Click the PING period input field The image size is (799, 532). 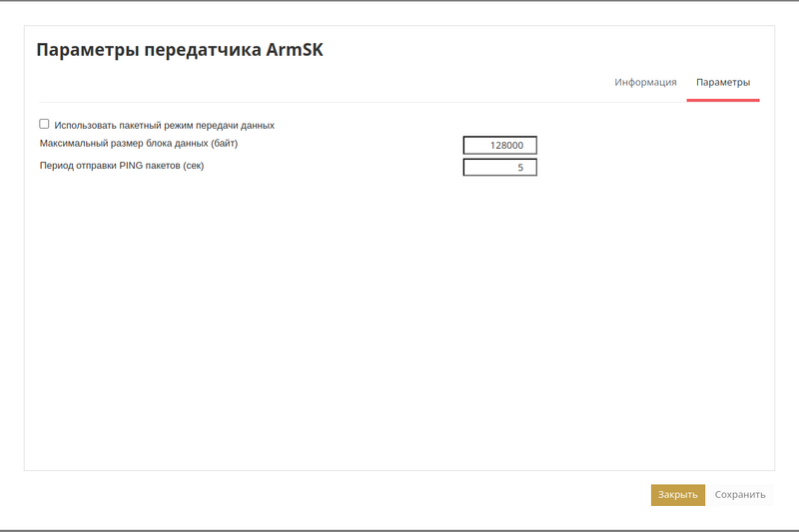tap(500, 168)
